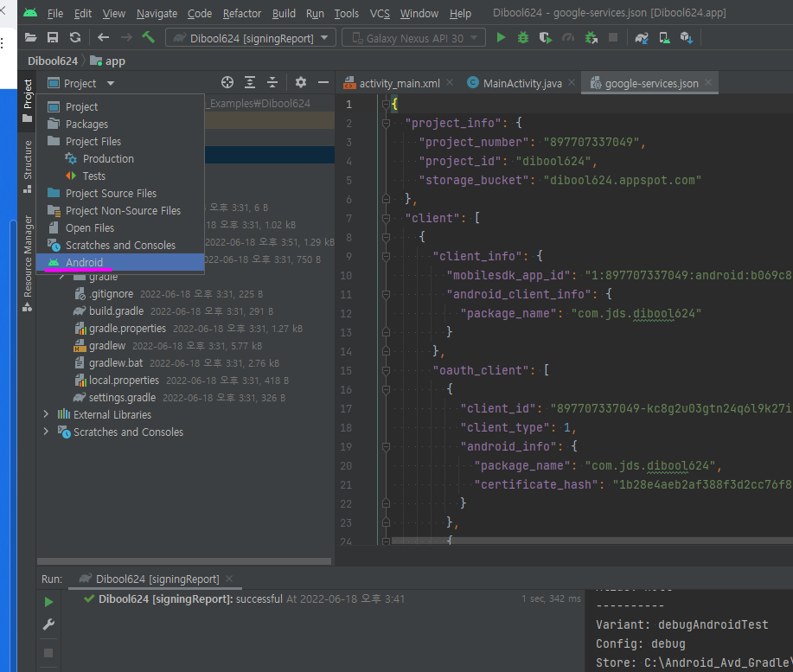Open the File menu
The image size is (793, 672).
55,14
